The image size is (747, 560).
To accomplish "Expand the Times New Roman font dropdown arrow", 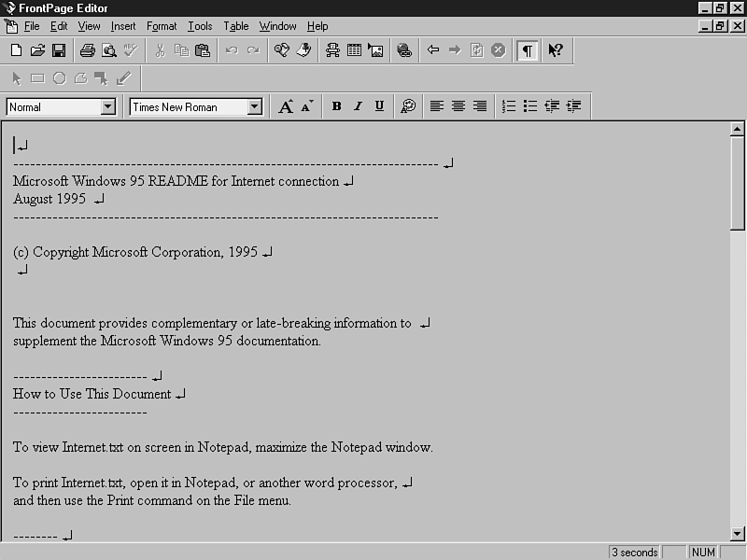I will pos(255,106).
